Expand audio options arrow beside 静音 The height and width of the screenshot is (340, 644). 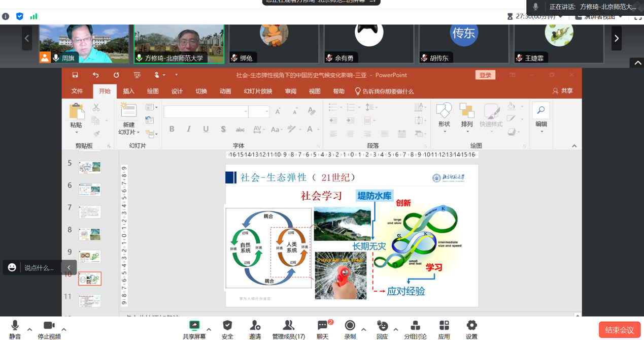29,329
